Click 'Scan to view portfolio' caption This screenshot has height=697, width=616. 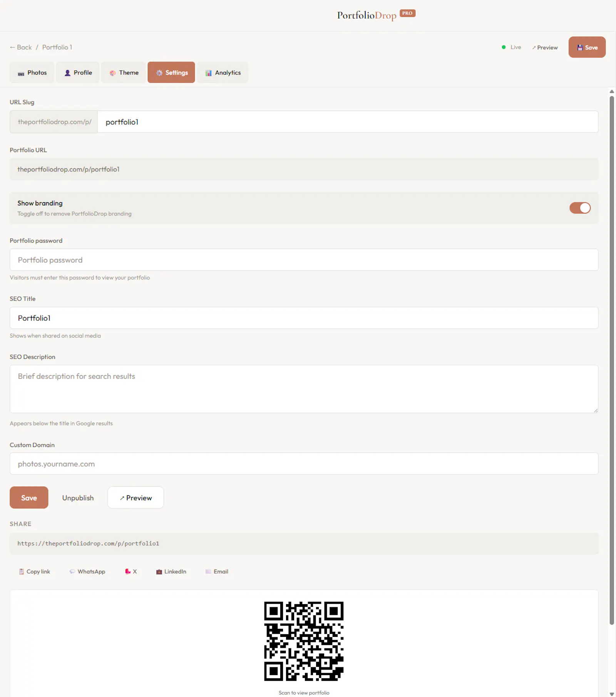pyautogui.click(x=304, y=693)
